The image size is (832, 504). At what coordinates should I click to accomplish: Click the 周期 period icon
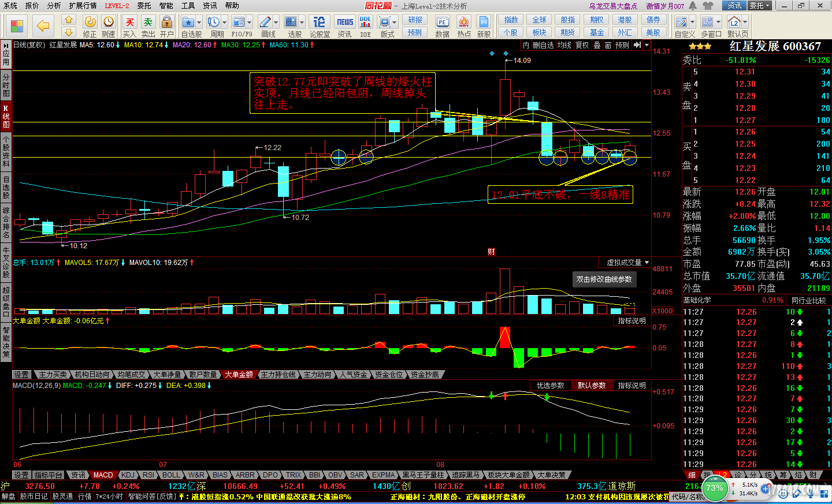point(214,26)
